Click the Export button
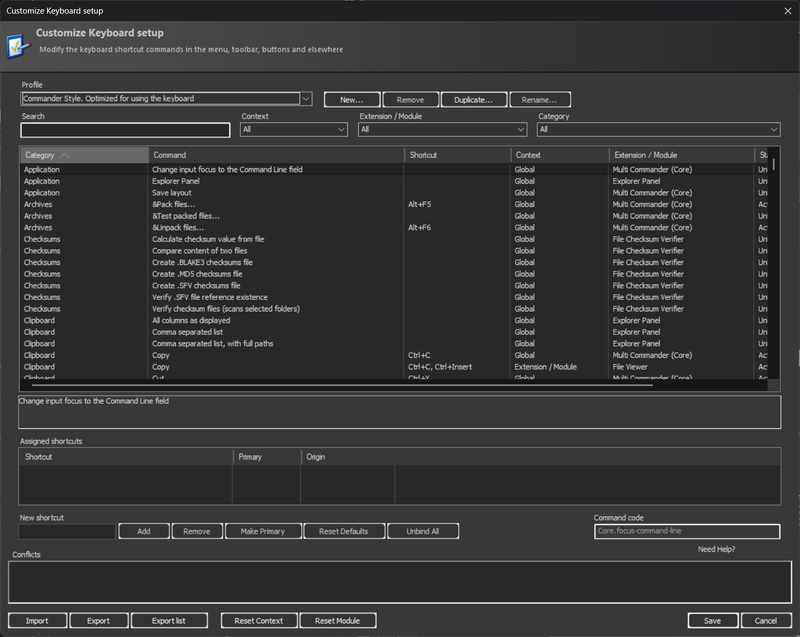Screen dimensions: 800x637 98,621
